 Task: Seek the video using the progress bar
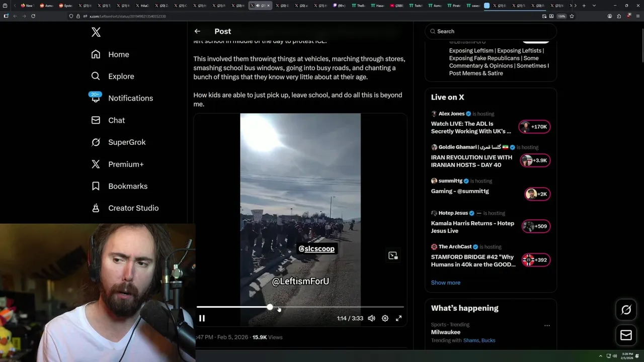coord(300,307)
